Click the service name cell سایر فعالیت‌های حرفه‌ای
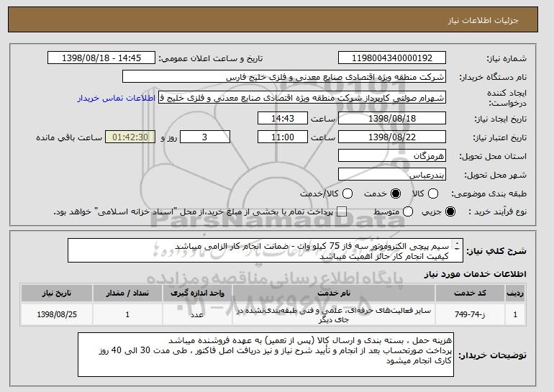Viewport: 554px width, 392px height. click(x=334, y=314)
